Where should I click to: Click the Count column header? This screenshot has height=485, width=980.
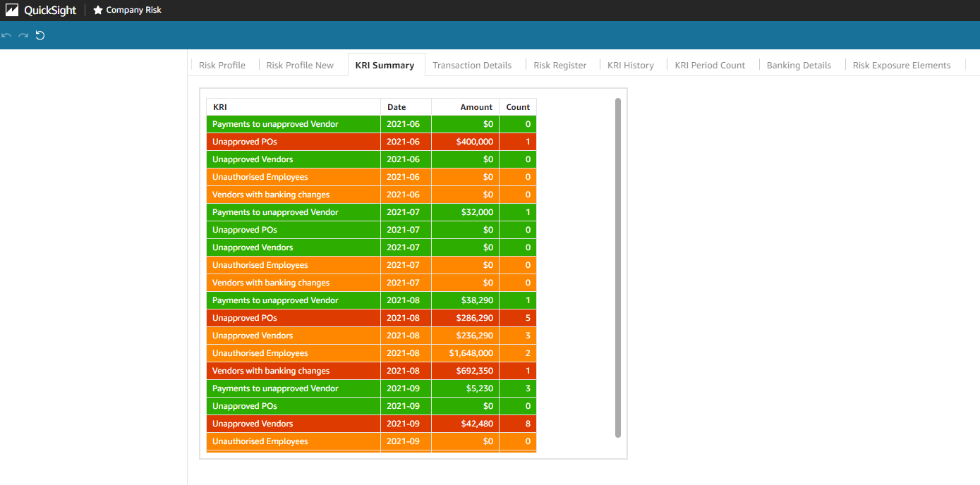(x=518, y=107)
